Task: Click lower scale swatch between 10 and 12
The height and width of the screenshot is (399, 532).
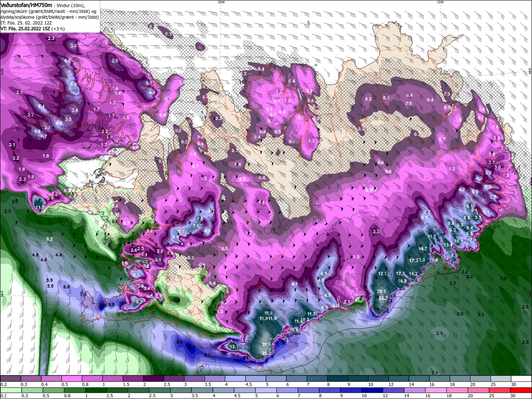Action: coord(373,390)
